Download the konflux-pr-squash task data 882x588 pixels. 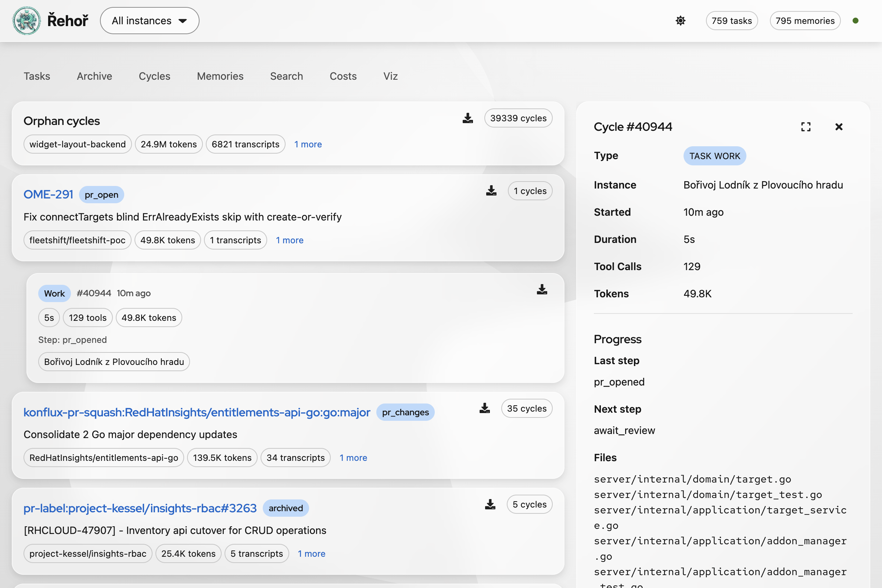484,408
